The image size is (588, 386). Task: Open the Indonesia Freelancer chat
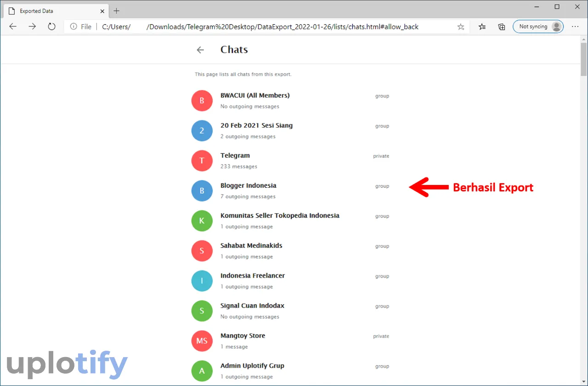[x=290, y=281]
